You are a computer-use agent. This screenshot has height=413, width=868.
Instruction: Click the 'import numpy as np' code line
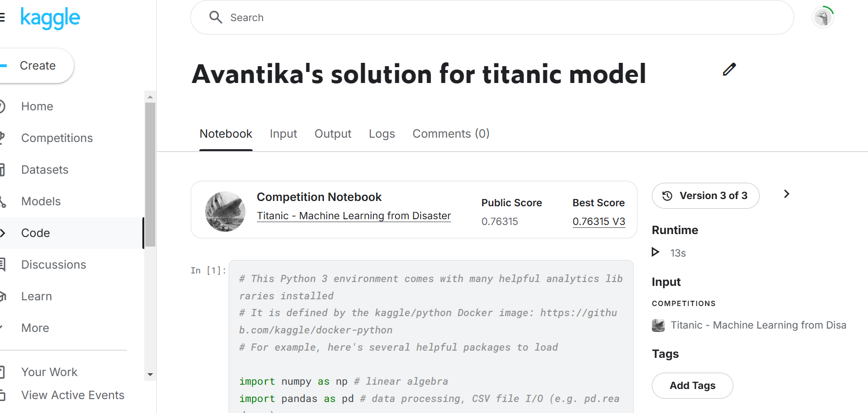pyautogui.click(x=344, y=381)
